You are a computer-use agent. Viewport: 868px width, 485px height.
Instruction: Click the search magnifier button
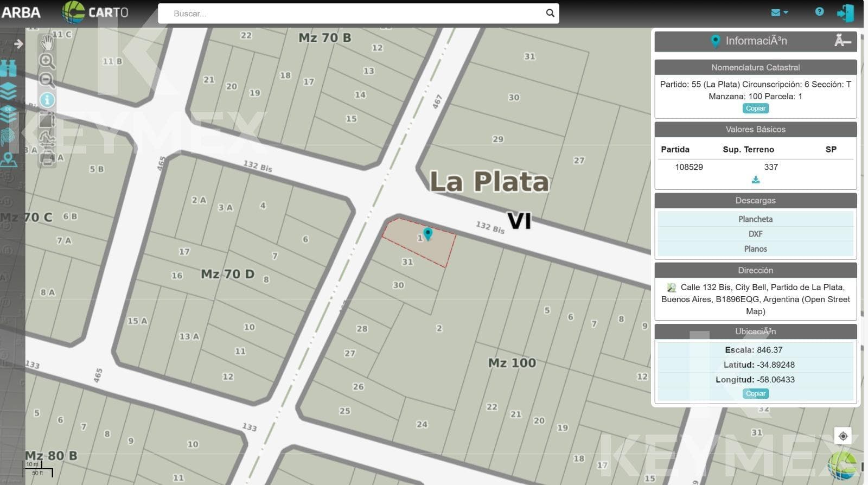pyautogui.click(x=550, y=13)
